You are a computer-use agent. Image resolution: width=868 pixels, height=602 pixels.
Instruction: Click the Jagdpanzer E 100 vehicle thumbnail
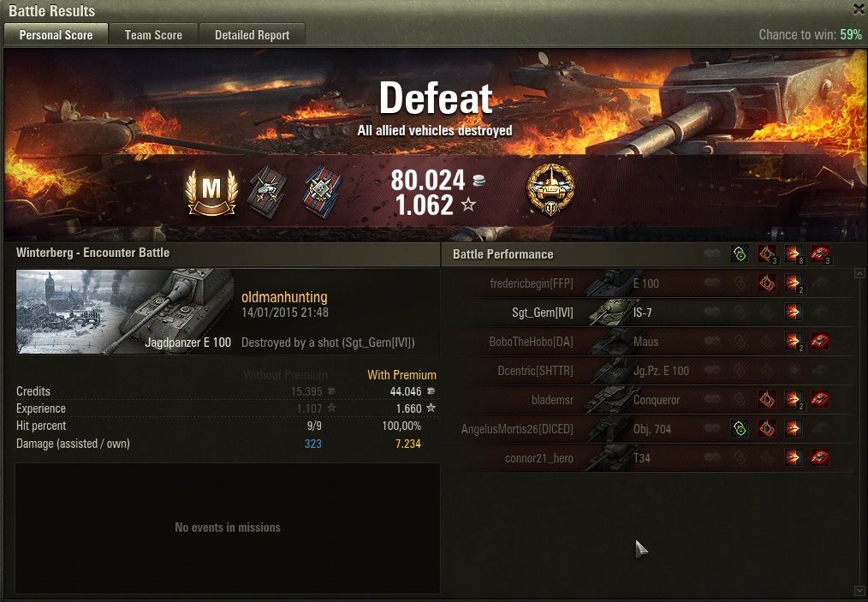[x=125, y=311]
